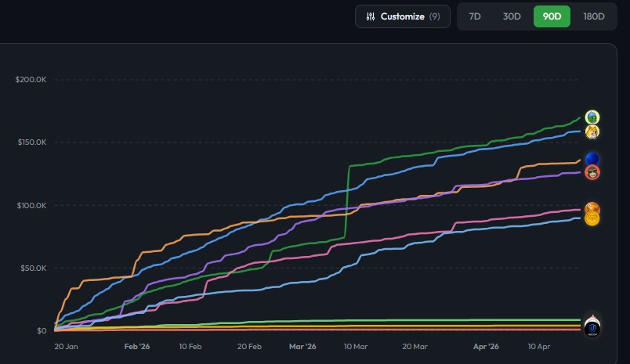Click the $200.0K y-axis label
This screenshot has height=364, width=630.
click(x=31, y=80)
